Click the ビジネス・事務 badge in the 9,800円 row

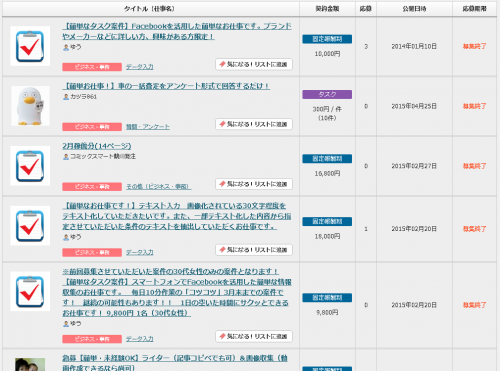92,339
